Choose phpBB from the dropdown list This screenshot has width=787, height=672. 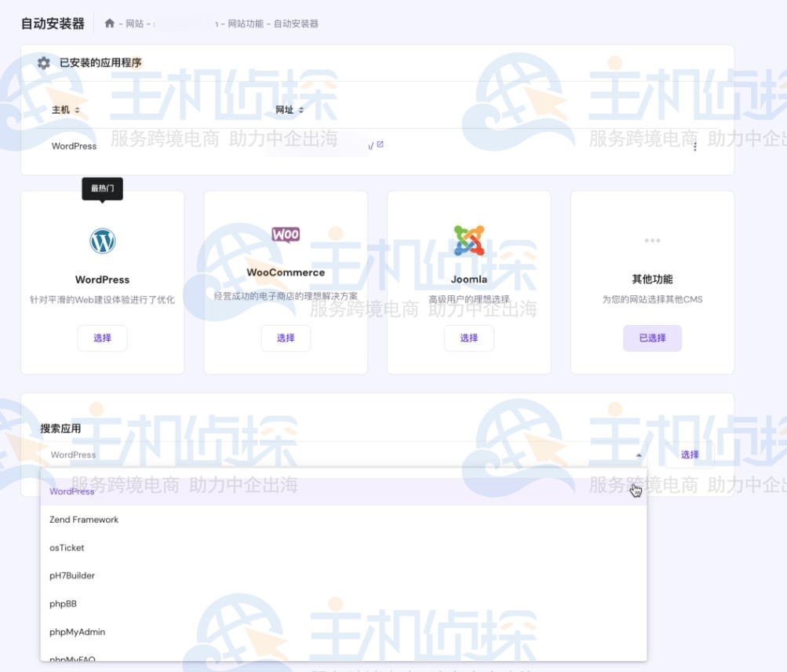coord(344,604)
